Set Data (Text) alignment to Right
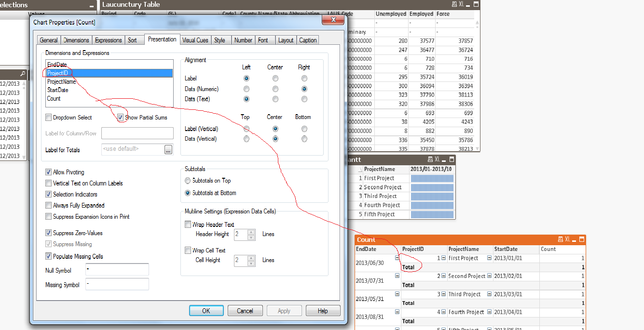The height and width of the screenshot is (330, 644). click(304, 99)
